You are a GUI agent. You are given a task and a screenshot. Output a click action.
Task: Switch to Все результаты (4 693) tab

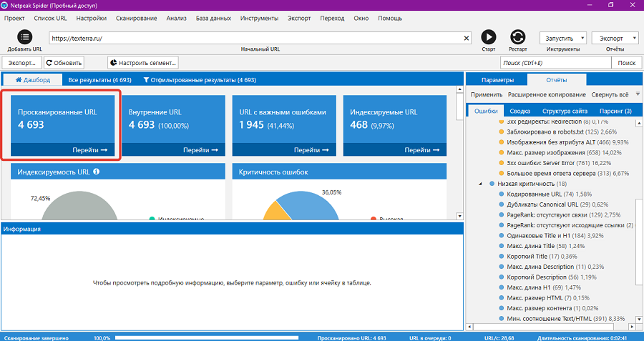coord(99,80)
